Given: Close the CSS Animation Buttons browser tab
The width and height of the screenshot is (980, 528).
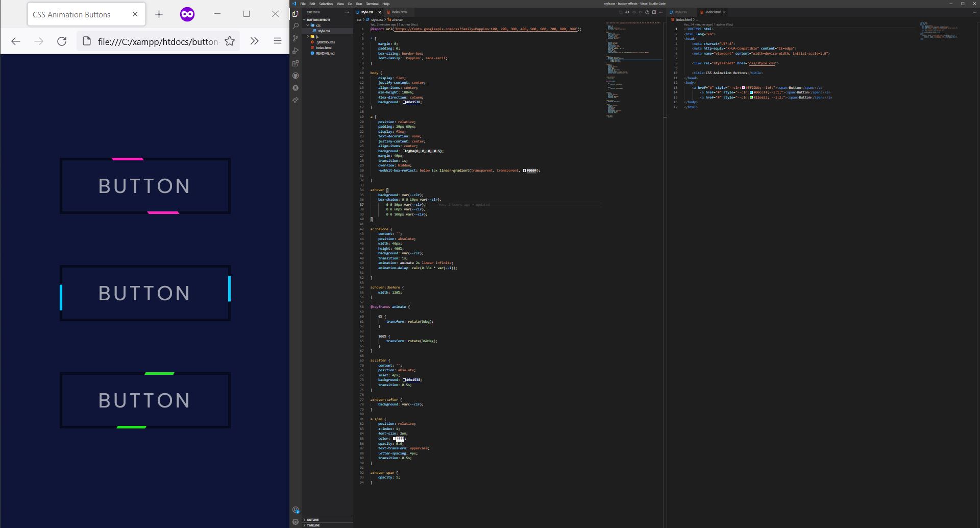Looking at the screenshot, I should pos(135,14).
